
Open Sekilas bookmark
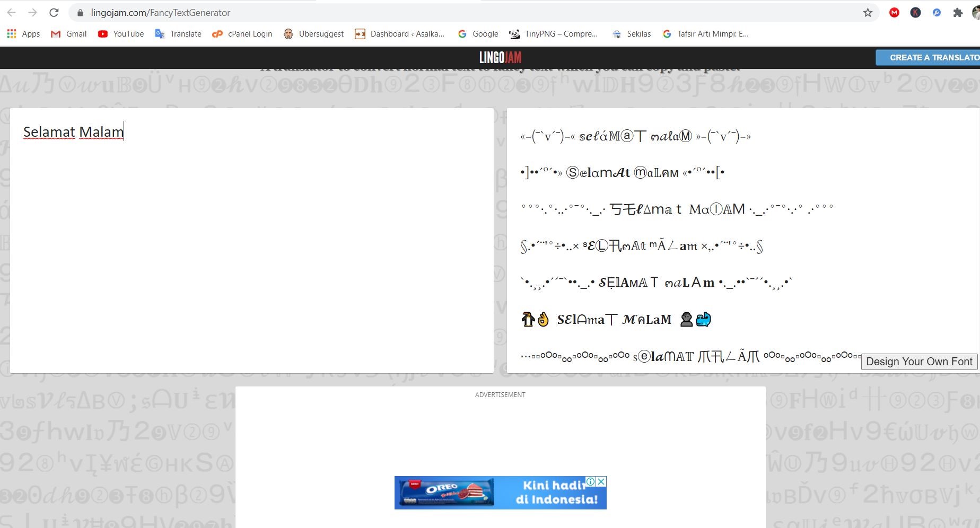[631, 34]
